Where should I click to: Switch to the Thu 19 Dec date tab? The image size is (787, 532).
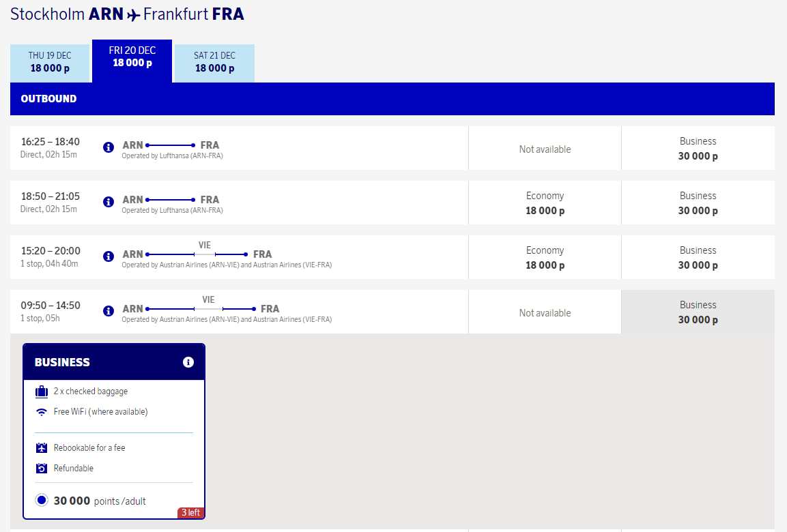click(50, 62)
